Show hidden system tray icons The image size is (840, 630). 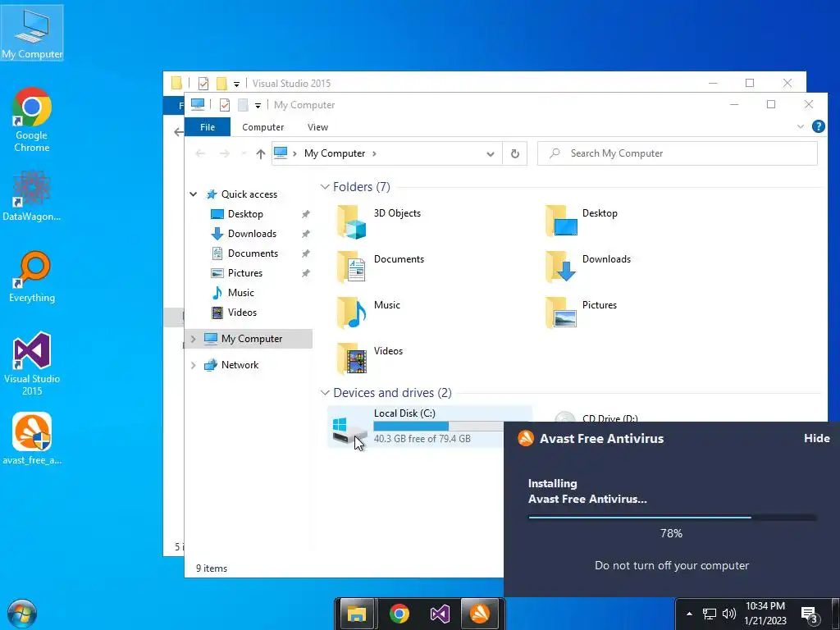(x=689, y=614)
